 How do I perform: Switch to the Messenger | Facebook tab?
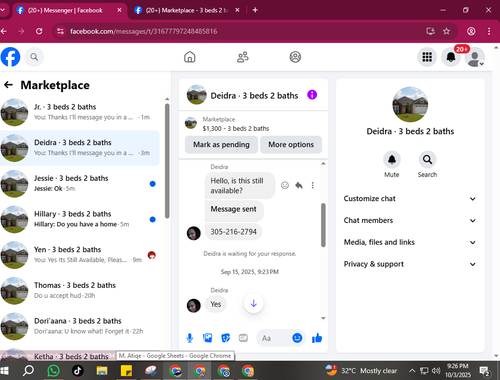[x=65, y=10]
